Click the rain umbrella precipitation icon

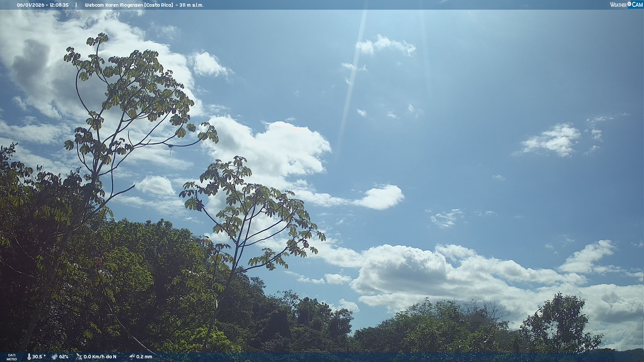coord(132,357)
